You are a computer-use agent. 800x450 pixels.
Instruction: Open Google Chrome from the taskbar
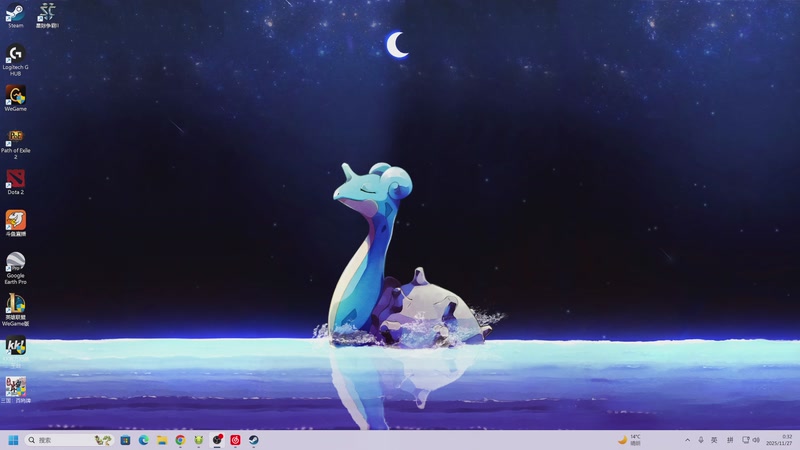[x=180, y=440]
